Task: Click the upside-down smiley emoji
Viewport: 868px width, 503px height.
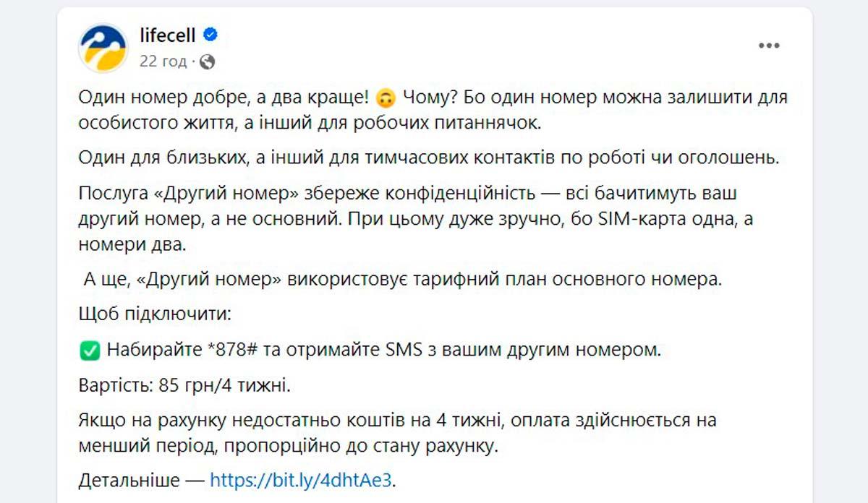Action: (387, 97)
